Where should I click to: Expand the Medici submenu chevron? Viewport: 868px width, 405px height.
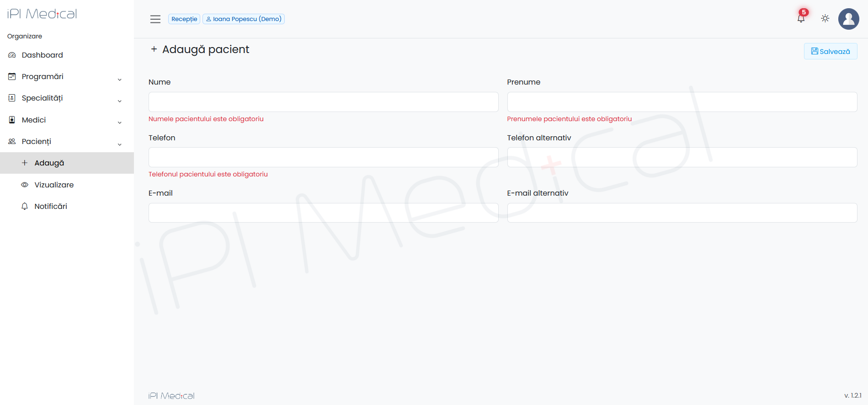120,123
